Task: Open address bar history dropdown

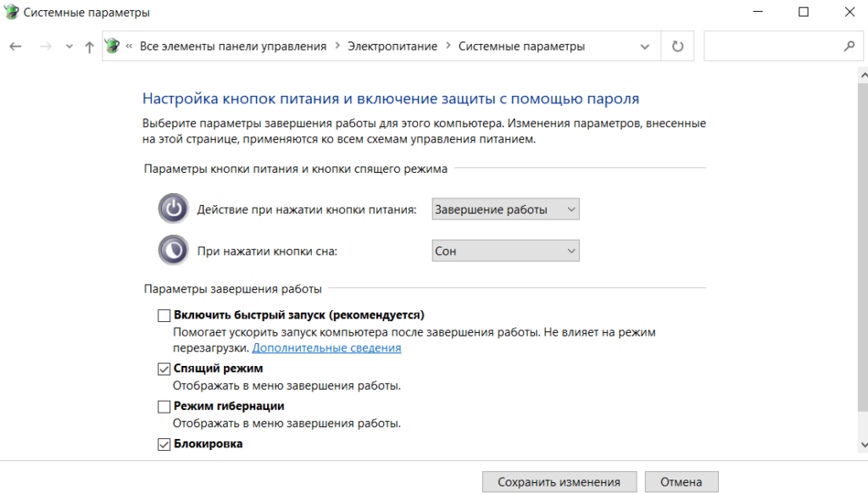Action: pyautogui.click(x=645, y=47)
